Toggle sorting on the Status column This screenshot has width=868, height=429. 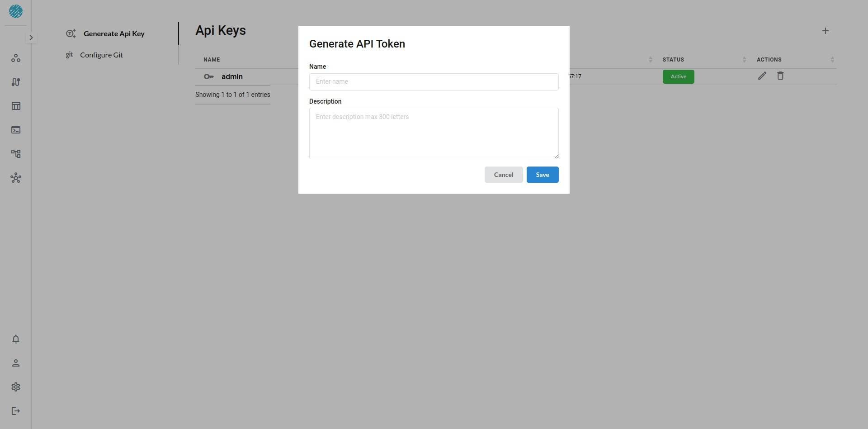(744, 59)
